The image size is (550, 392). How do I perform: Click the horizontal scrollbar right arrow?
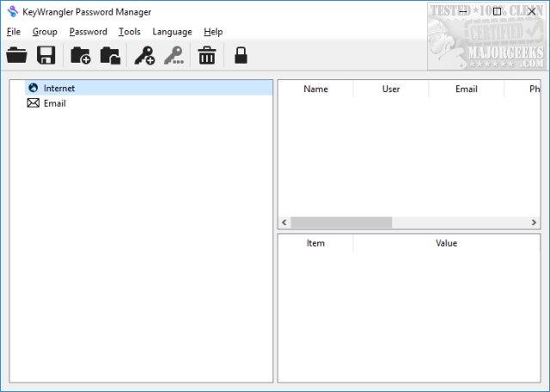pos(534,223)
